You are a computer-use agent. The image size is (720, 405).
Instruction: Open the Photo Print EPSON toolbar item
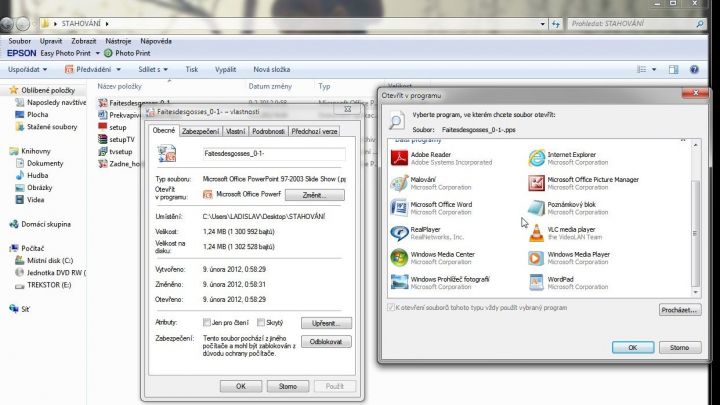click(127, 53)
